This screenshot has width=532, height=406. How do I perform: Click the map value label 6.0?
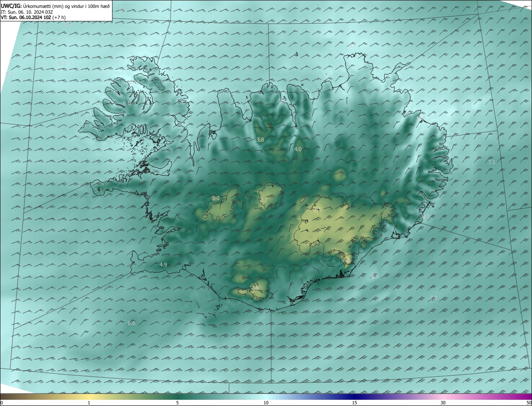[x=127, y=103]
